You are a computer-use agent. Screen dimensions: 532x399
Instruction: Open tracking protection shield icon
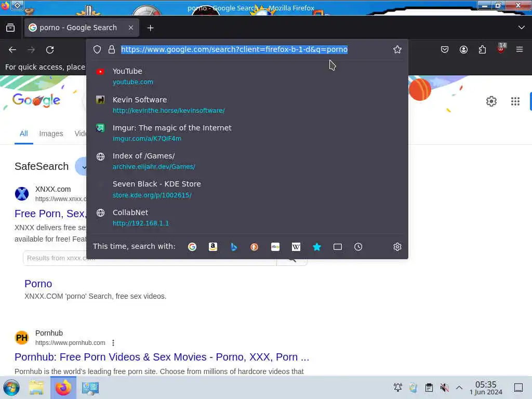97,49
